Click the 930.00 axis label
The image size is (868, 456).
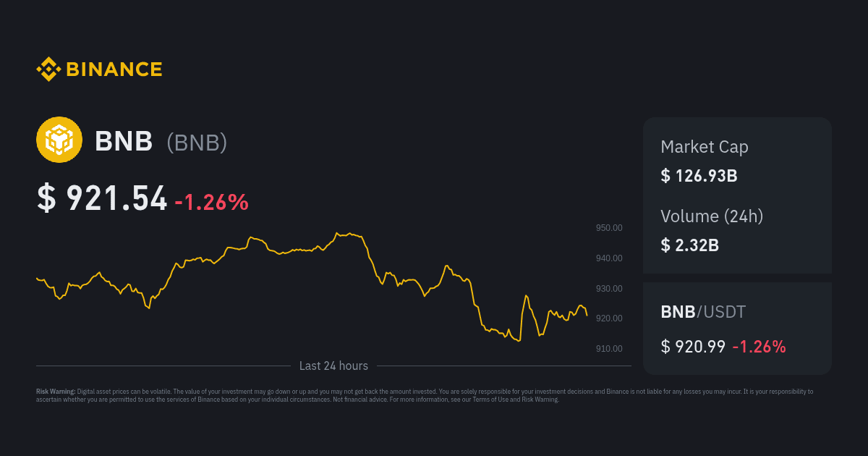pyautogui.click(x=608, y=289)
